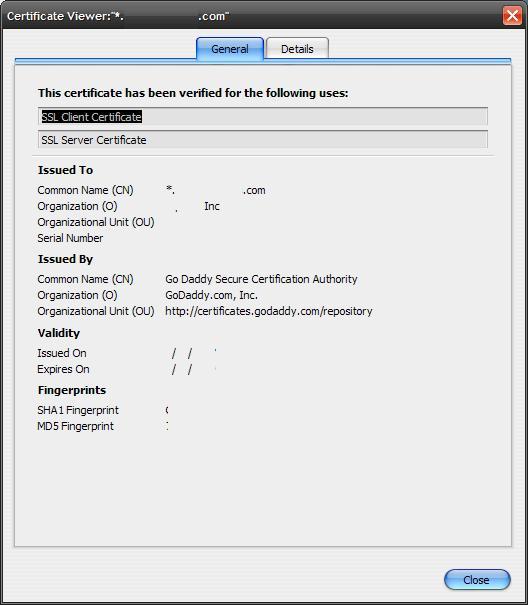Click the Fingerprints heading
This screenshot has width=528, height=605.
[72, 390]
